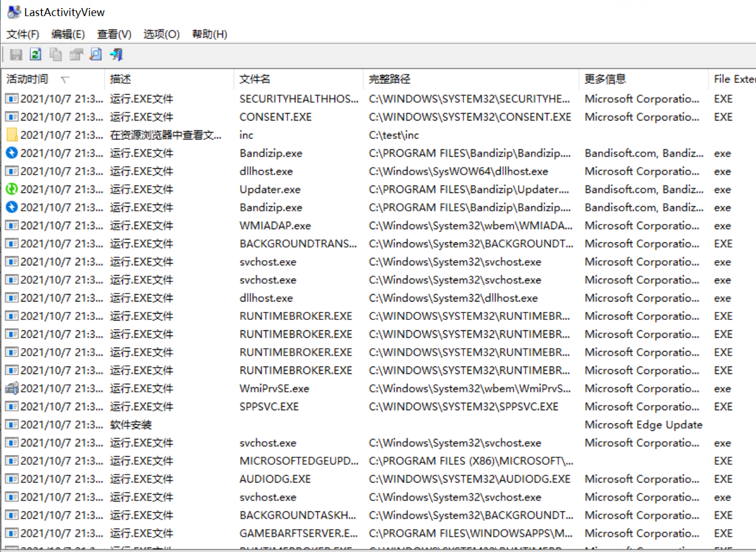Click the C:\WINDOWS\SYSTEM32\SPPSVC.EXE path

coord(463,406)
